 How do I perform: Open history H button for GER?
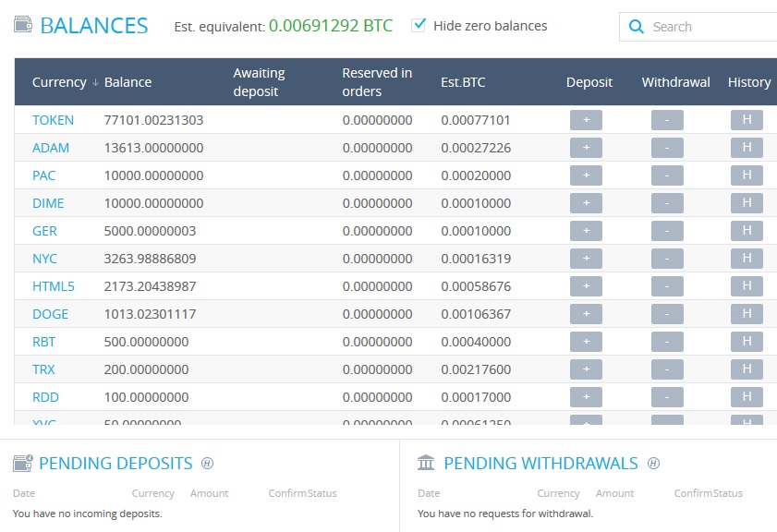point(747,231)
